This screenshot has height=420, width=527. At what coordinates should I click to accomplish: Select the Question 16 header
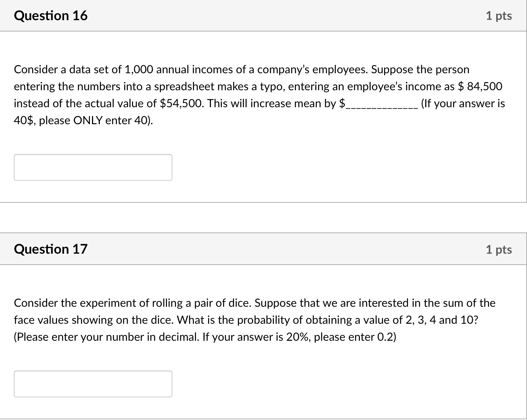50,15
